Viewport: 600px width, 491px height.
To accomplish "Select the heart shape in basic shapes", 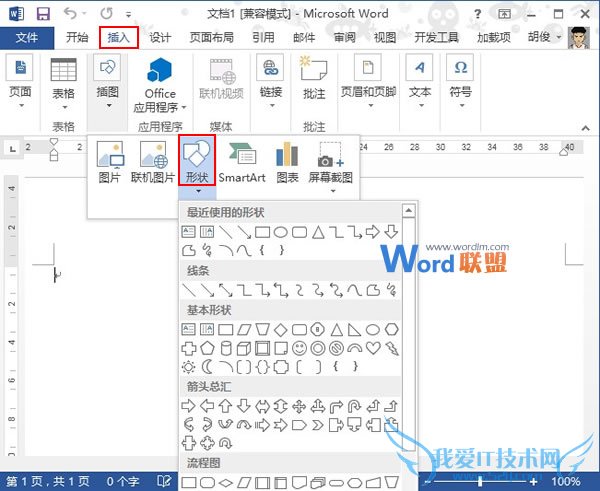I will click(373, 348).
